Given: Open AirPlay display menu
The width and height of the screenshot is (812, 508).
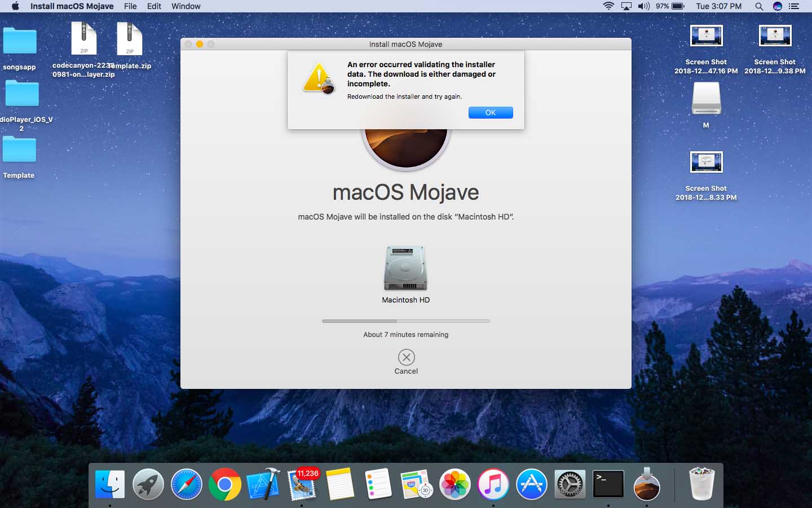Looking at the screenshot, I should (626, 6).
